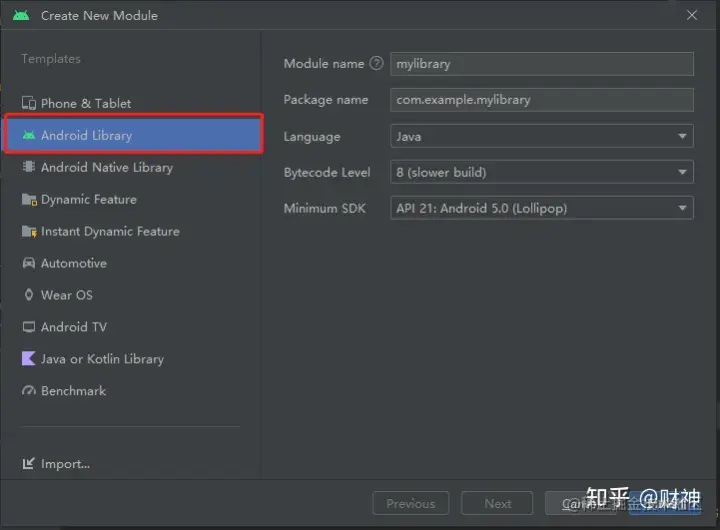The height and width of the screenshot is (530, 720).
Task: Click the Android TV screen icon
Action: (x=28, y=327)
